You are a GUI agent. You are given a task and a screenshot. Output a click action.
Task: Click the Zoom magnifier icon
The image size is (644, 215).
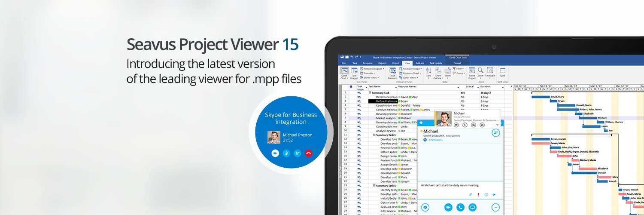coord(481,70)
